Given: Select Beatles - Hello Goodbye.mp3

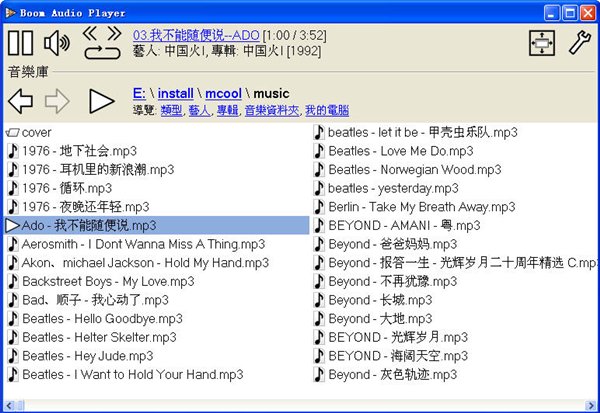Looking at the screenshot, I should click(x=95, y=319).
